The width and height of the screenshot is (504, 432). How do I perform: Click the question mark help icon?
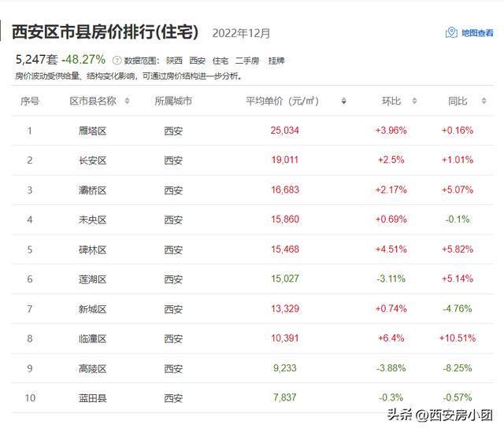(117, 61)
